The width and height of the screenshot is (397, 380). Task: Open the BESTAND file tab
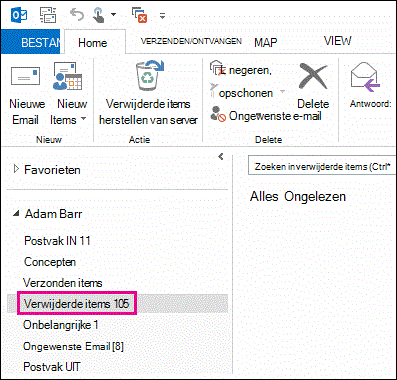(x=30, y=41)
